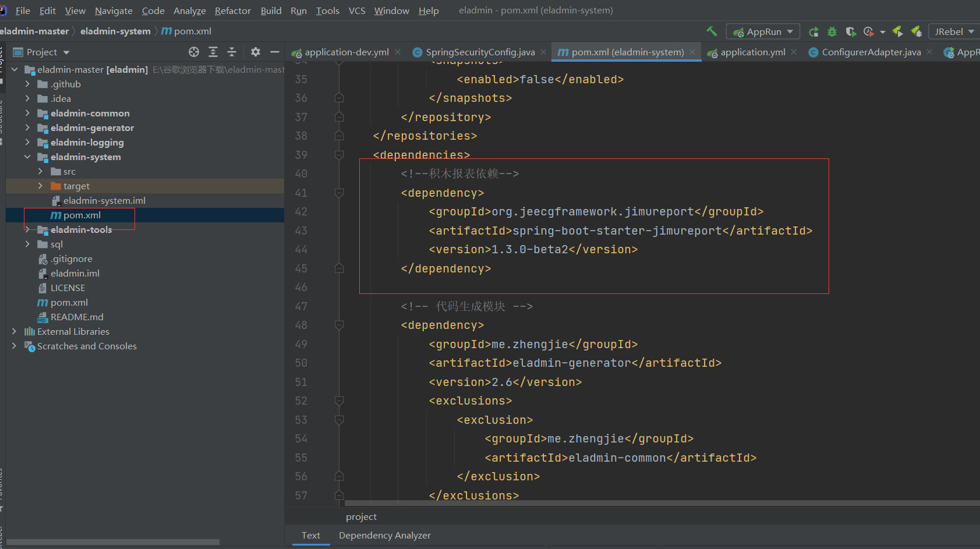Viewport: 980px width, 549px height.
Task: Expand the .github folder
Action: (27, 84)
